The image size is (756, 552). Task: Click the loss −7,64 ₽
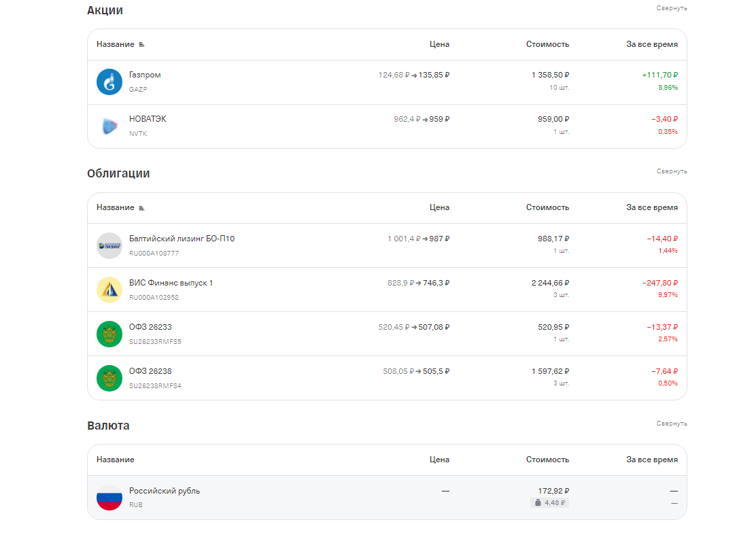(x=664, y=371)
